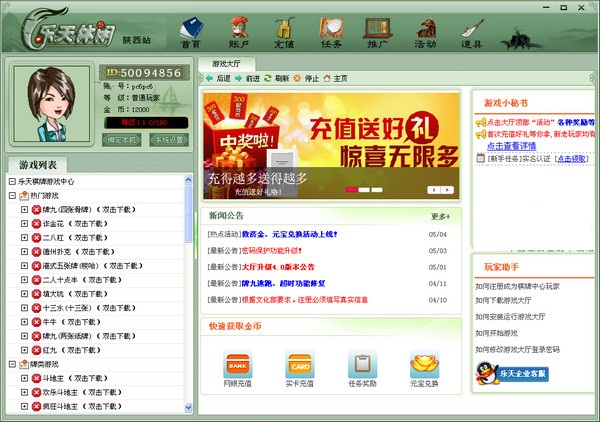Collapse the 热门游戏 category
Viewport: 600px width, 422px height.
[12, 196]
